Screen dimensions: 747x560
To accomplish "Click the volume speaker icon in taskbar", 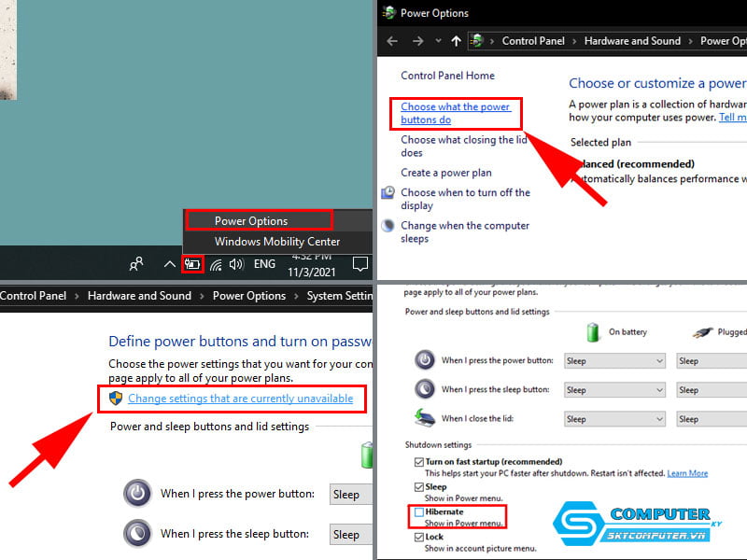I will coord(236,264).
